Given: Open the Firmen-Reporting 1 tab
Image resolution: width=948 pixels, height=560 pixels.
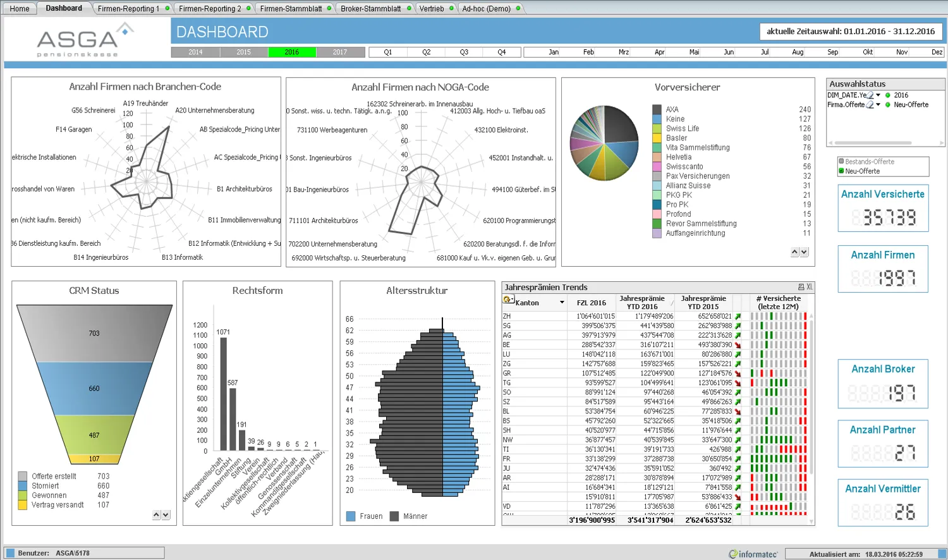Looking at the screenshot, I should point(133,8).
